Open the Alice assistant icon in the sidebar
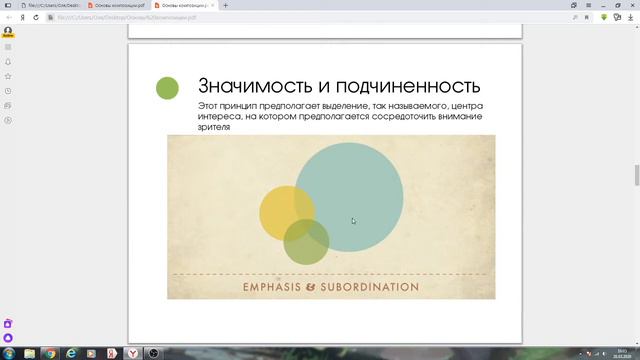The width and height of the screenshot is (640, 360). tap(8, 338)
